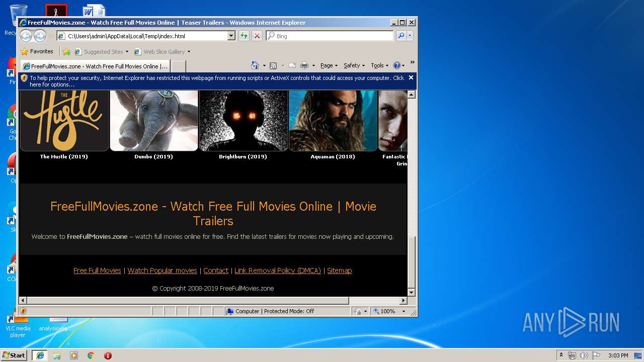644x362 pixels.
Task: Click the tray network icon
Action: 572,355
